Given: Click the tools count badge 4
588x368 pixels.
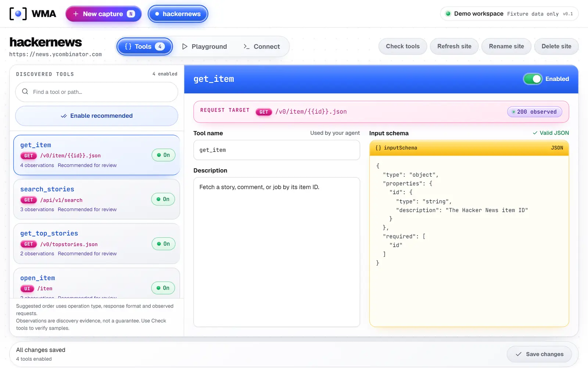Looking at the screenshot, I should pos(160,46).
